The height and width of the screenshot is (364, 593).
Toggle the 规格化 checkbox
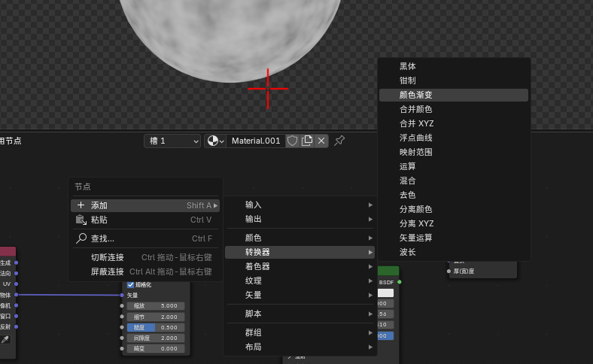pos(130,284)
